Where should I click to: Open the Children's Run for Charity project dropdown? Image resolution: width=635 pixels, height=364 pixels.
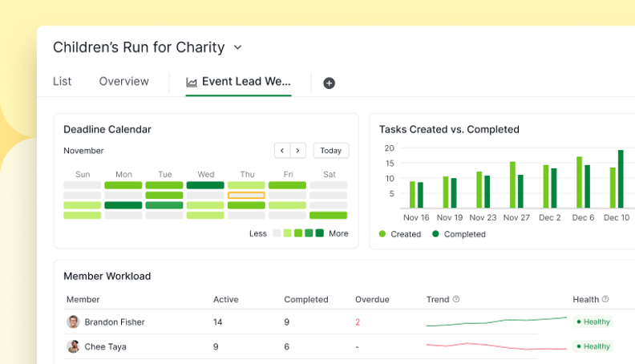237,47
